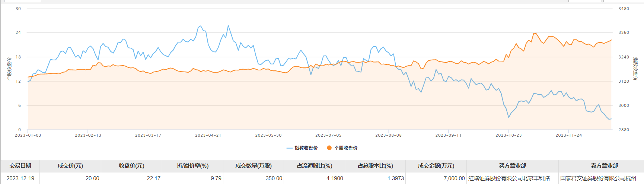The image size is (644, 184).
Task: Click the 2023-07-05 axis date label
Action: coord(328,135)
